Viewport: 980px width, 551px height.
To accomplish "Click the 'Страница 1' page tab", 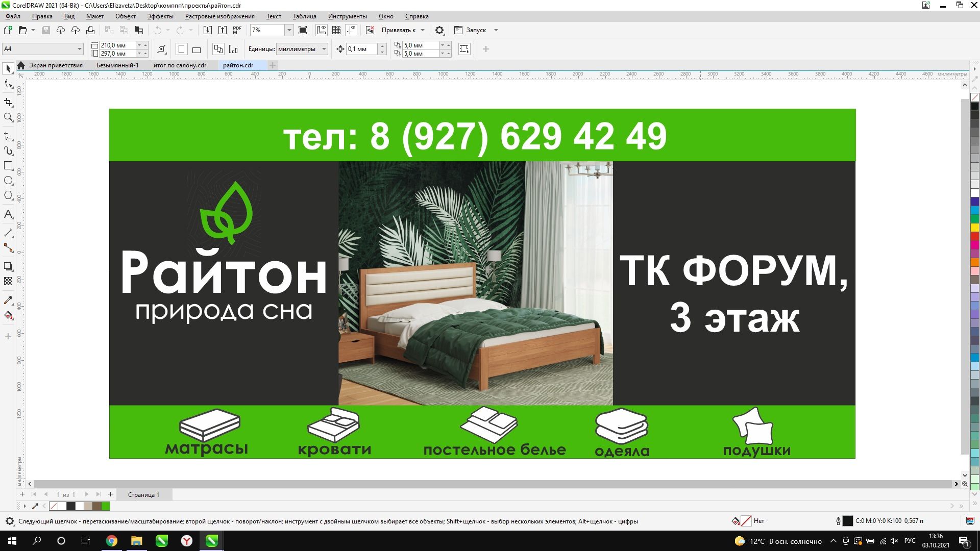I will point(143,494).
